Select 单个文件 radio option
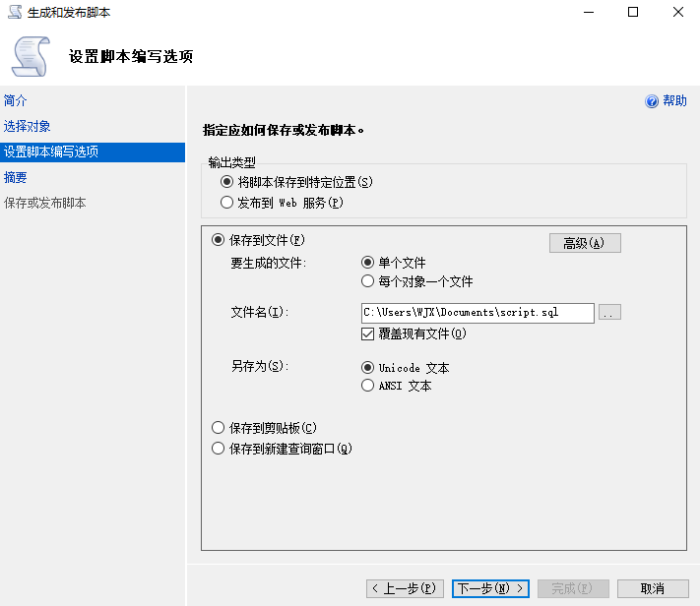The width and height of the screenshot is (700, 606). (x=367, y=263)
